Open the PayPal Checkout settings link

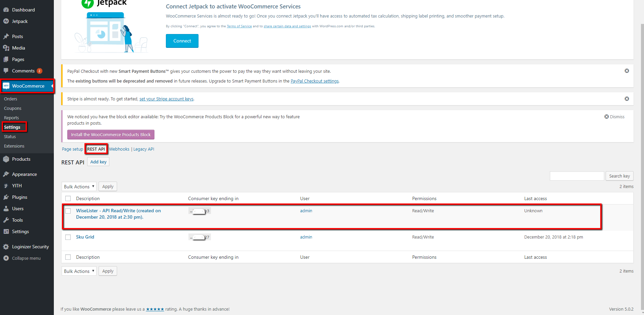(x=315, y=81)
